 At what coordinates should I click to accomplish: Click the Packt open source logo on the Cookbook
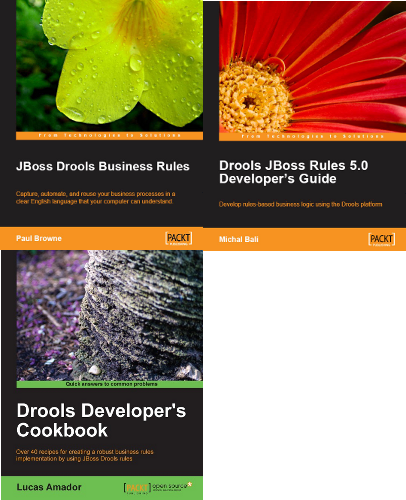tap(158, 488)
